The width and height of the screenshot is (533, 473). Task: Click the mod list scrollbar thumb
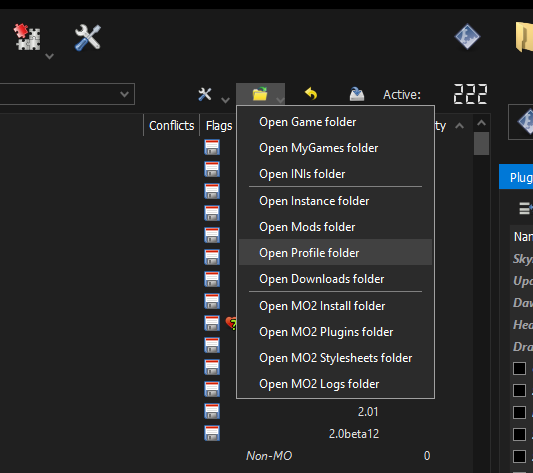pyautogui.click(x=481, y=143)
